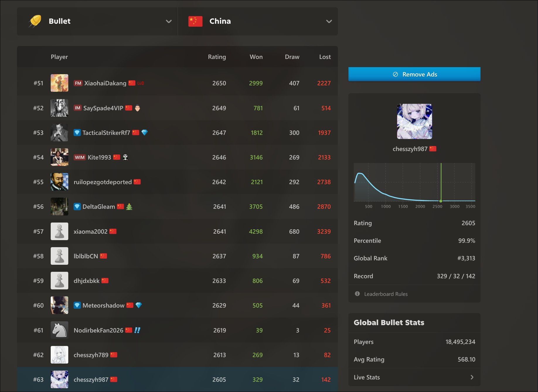The height and width of the screenshot is (392, 538).
Task: Click diamond membership badge before Meteorshadow
Action: point(77,305)
